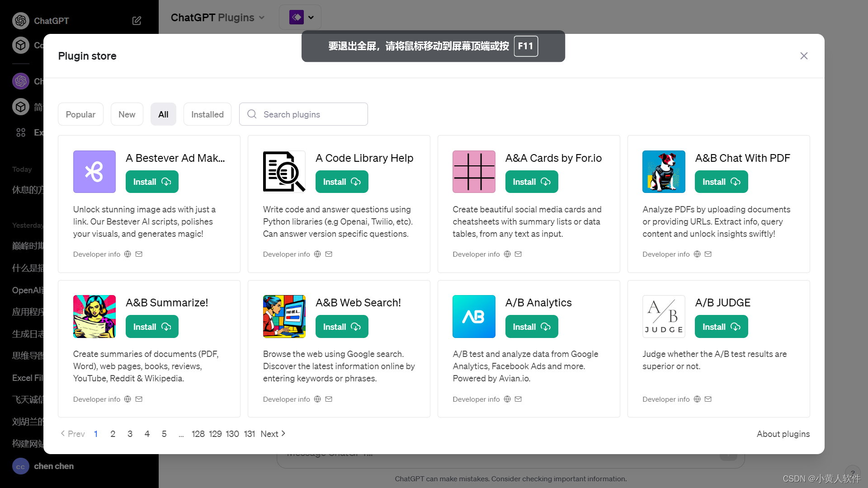Open the Excel Fil… chat in the sidebar
The height and width of the screenshot is (488, 868).
click(28, 378)
